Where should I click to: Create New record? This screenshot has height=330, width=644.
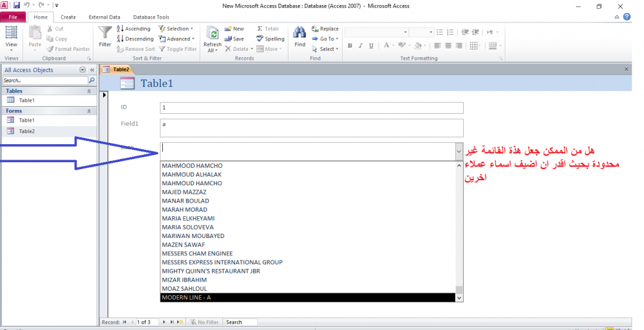(234, 29)
